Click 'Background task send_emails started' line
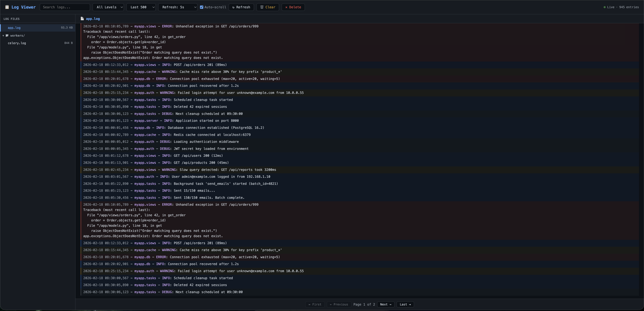644x311 pixels. coord(360,184)
